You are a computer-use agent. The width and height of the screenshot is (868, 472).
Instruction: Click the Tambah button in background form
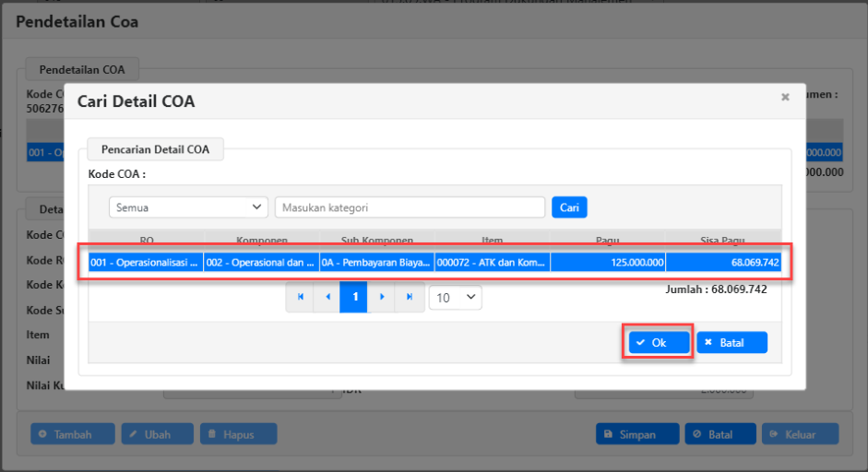click(x=73, y=434)
